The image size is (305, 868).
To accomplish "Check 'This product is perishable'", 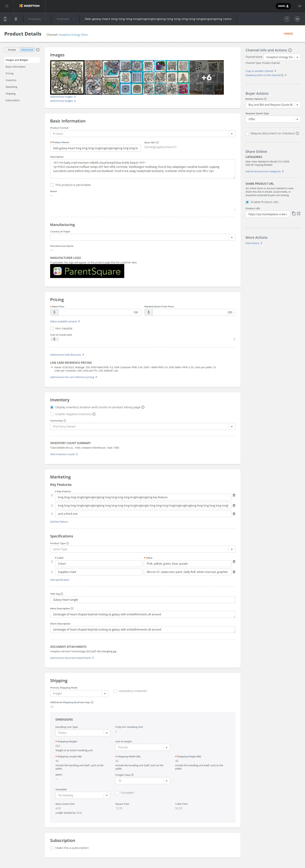I will coord(52,185).
